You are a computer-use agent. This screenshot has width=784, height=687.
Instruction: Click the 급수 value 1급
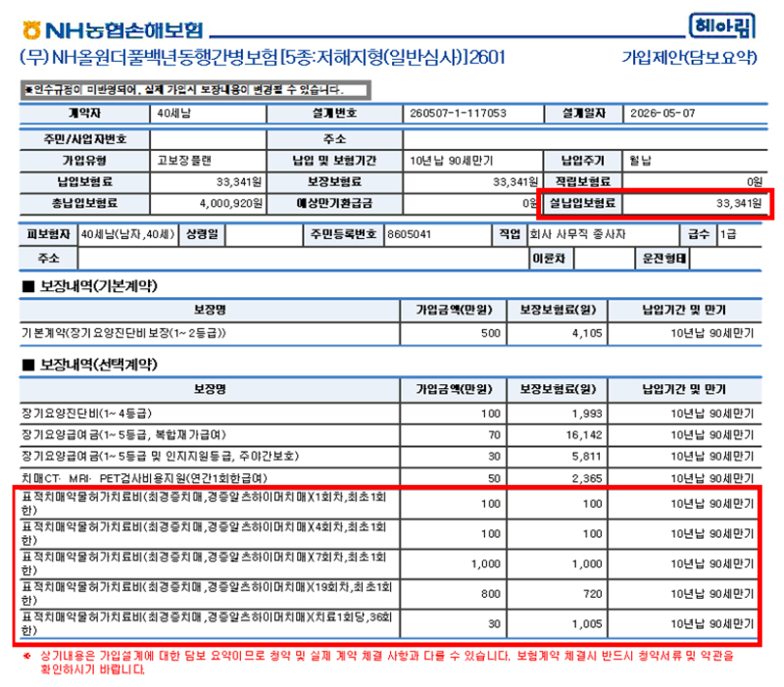(728, 234)
